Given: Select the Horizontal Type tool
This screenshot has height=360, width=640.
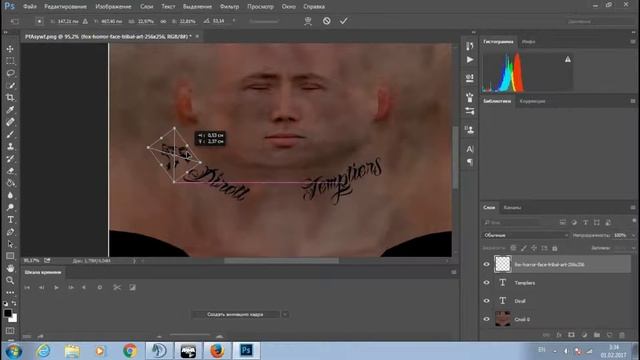Looking at the screenshot, I should (10, 220).
